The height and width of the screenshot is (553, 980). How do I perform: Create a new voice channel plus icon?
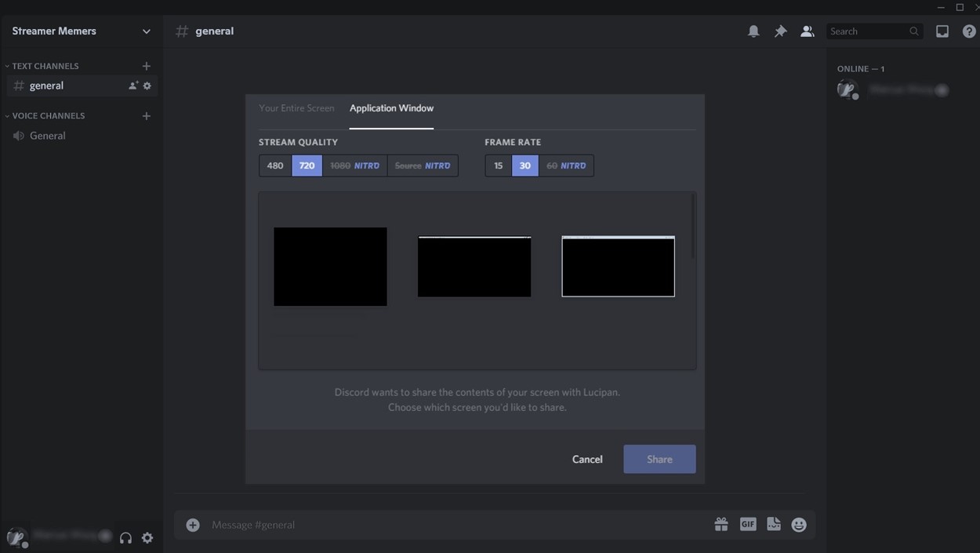click(146, 116)
